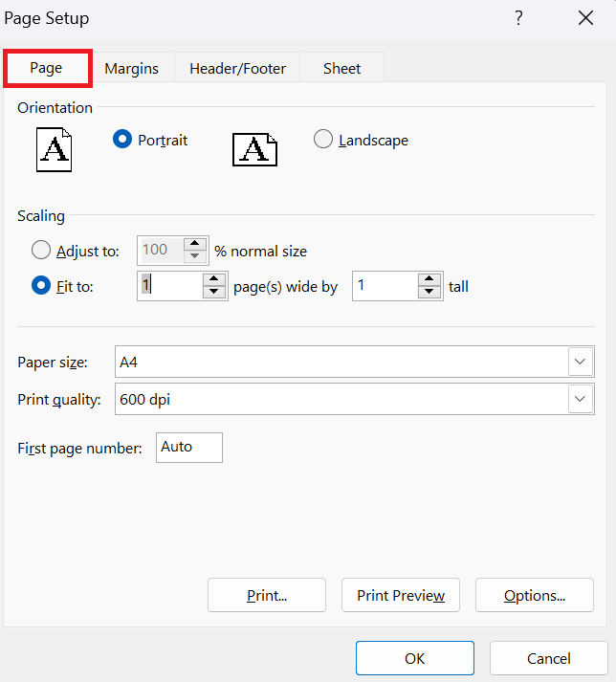616x682 pixels.
Task: Click the help question mark icon
Action: tap(518, 18)
